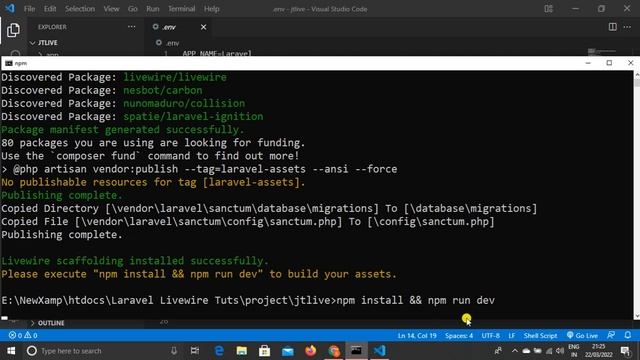Open the Selection menu
Image resolution: width=640 pixels, height=360 pixels.
click(x=80, y=9)
